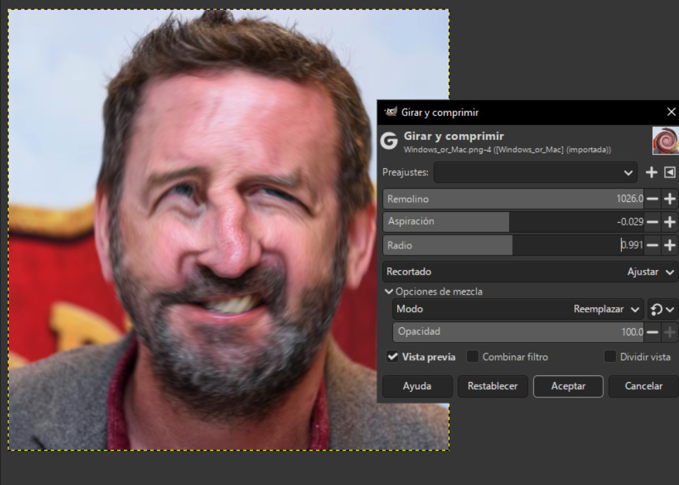Decrease the Aspiración value with minus
Image resolution: width=679 pixels, height=485 pixels.
tap(652, 222)
